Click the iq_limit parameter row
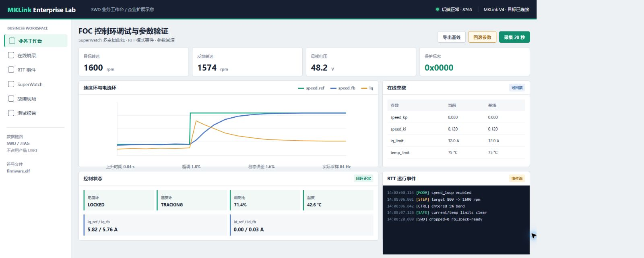Viewport: 644px width, 258px height. [456, 141]
